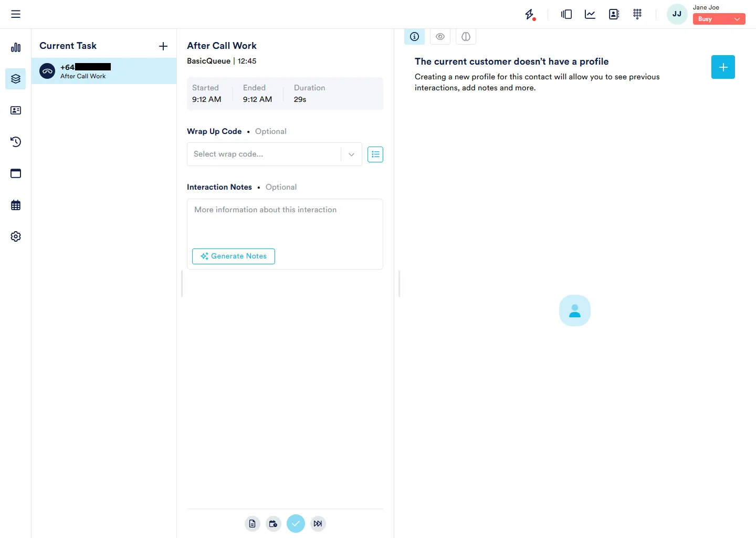Open the contacts directory sidebar icon
This screenshot has width=756, height=538.
click(16, 110)
